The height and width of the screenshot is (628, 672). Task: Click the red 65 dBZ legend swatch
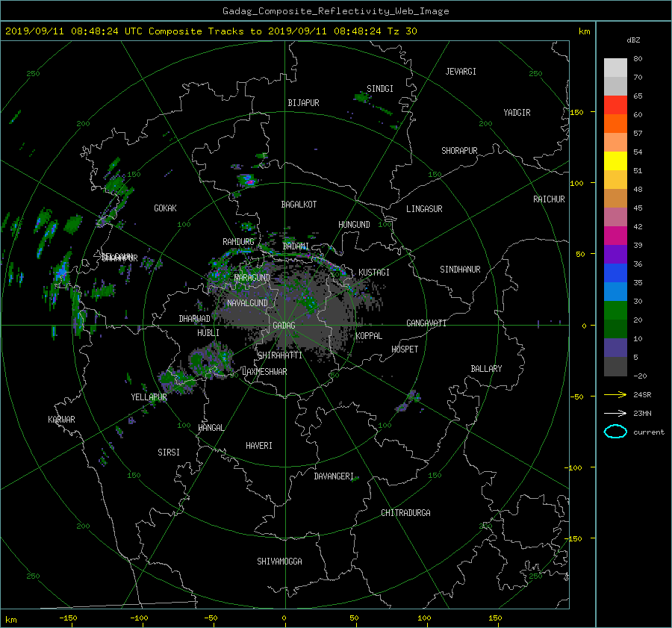[615, 105]
